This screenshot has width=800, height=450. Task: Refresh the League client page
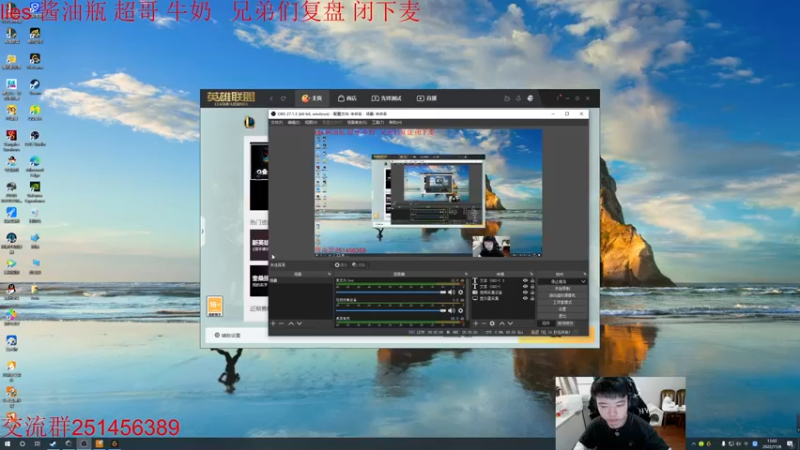point(283,98)
